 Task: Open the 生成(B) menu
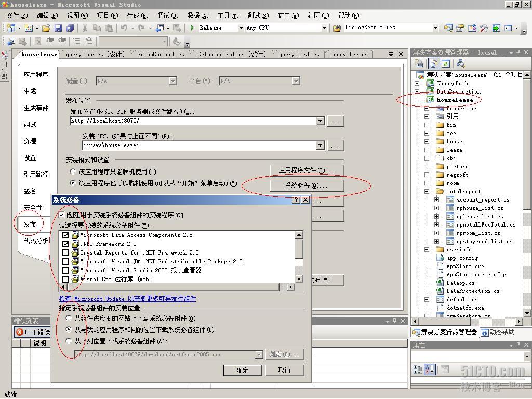pyautogui.click(x=137, y=16)
